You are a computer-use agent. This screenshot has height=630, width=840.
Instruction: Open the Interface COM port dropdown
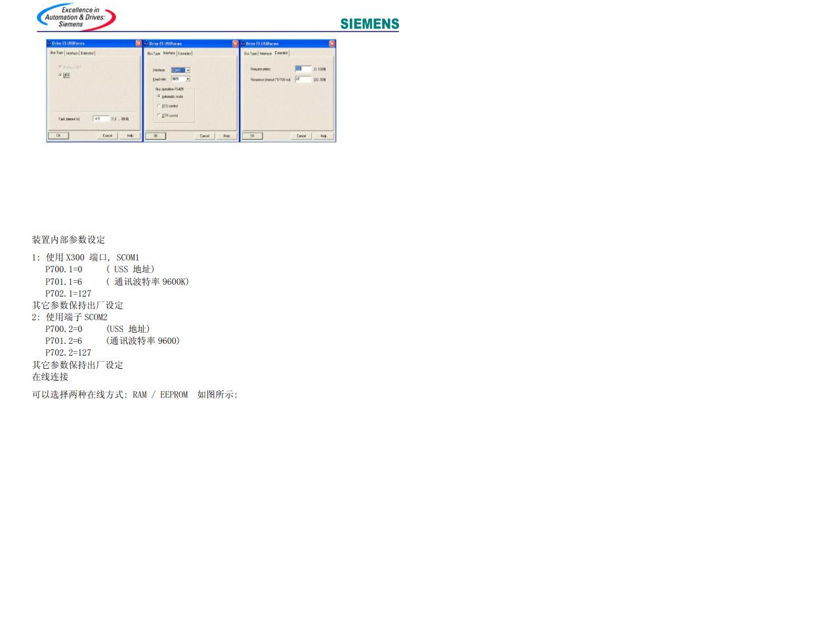180,70
